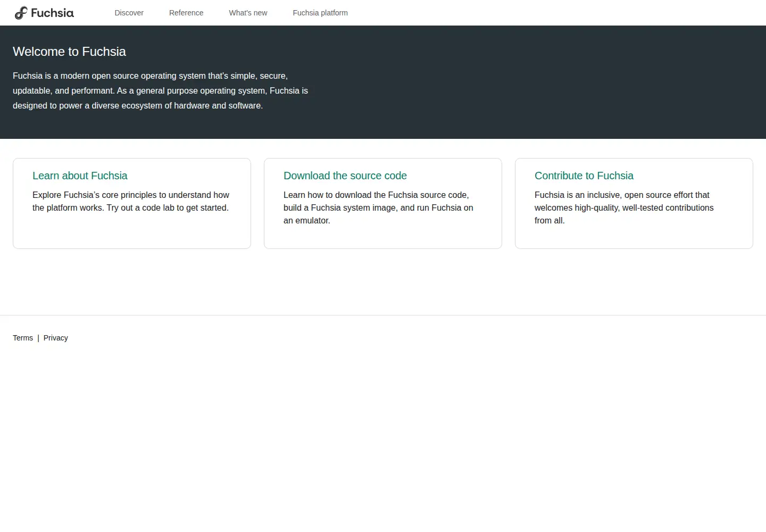766x532 pixels.
Task: Click the text starting 'Fuchsia is an inclusive, open source'
Action: click(x=624, y=208)
